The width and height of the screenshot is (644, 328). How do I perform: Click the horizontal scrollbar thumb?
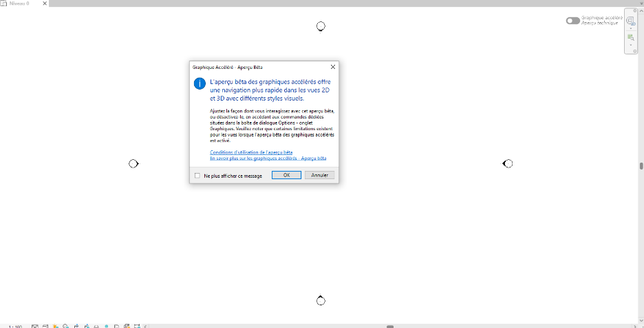click(390, 327)
